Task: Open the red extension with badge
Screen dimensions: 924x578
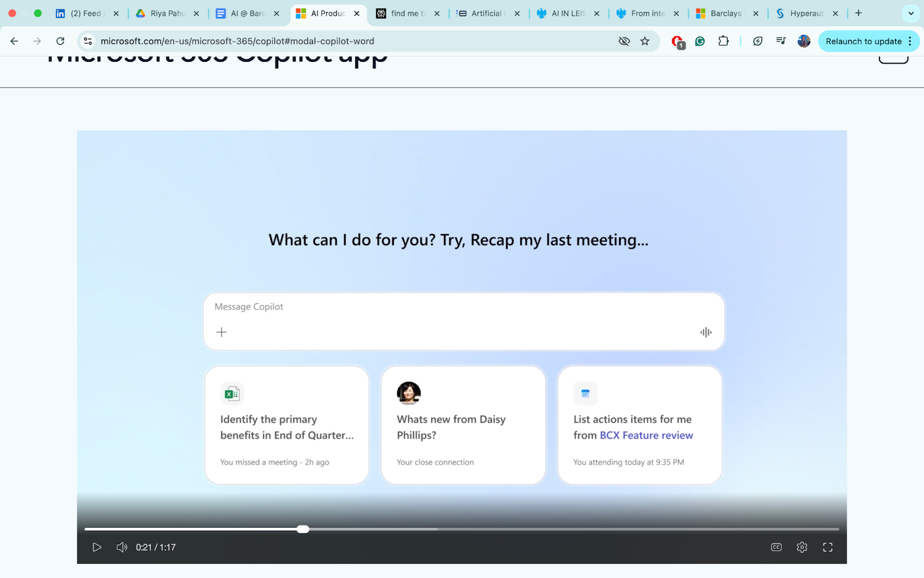Action: tap(678, 42)
